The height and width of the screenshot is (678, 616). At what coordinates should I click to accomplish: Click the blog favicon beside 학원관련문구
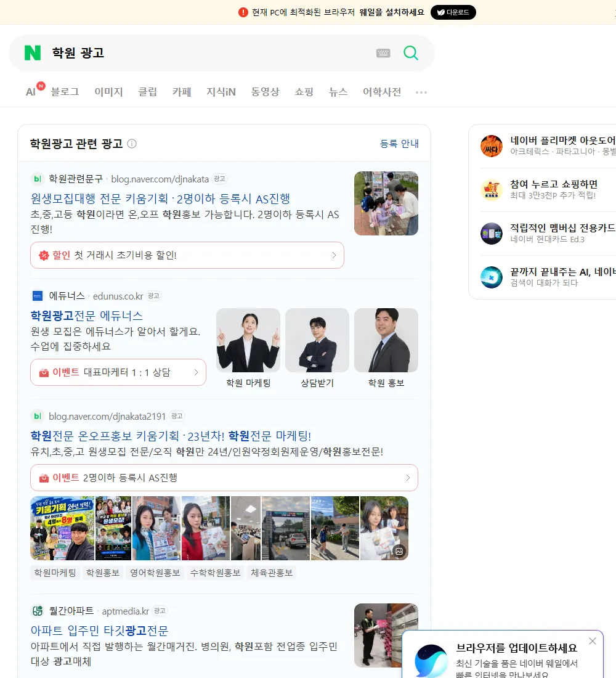[38, 179]
